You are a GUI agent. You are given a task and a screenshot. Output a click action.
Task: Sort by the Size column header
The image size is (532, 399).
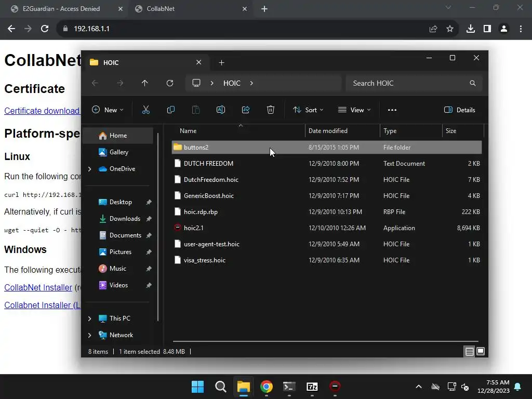coord(463,131)
